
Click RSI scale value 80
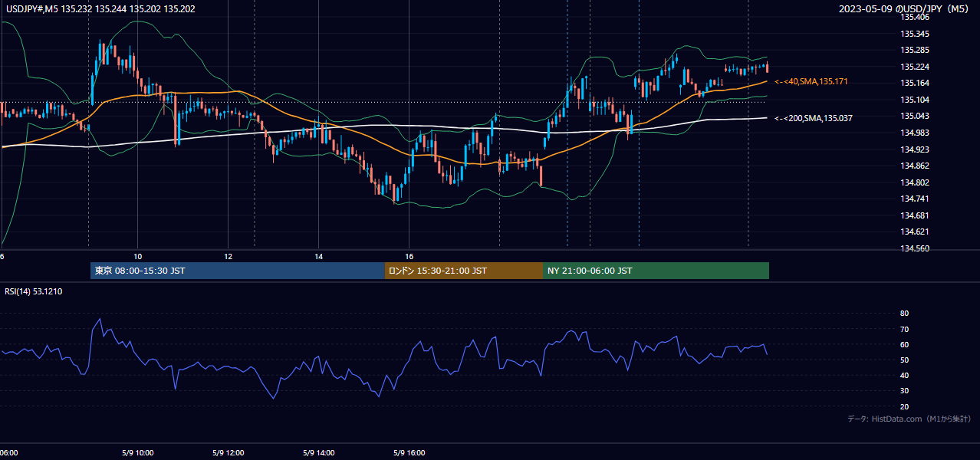(905, 314)
